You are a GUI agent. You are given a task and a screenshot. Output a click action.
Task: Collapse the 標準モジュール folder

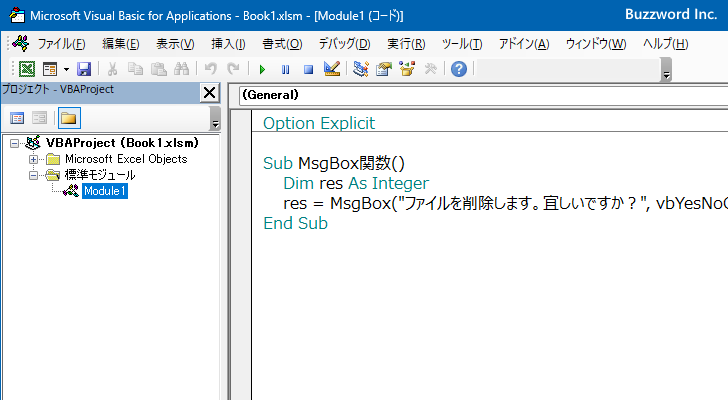point(33,175)
